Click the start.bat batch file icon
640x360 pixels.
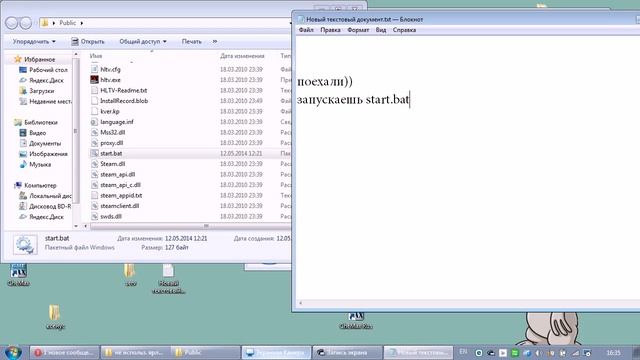[x=94, y=153]
